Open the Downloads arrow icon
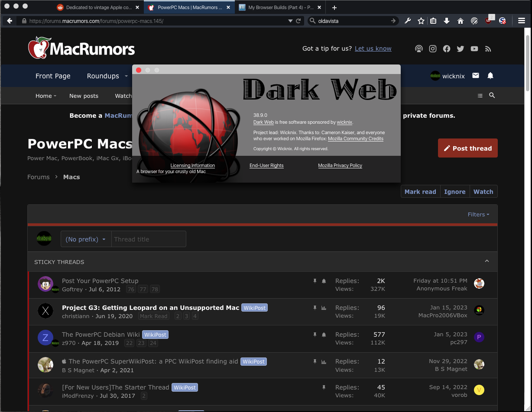The width and height of the screenshot is (532, 412). [x=447, y=21]
